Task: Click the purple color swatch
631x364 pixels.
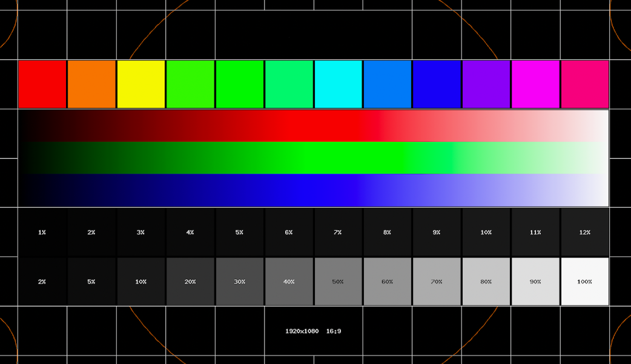Action: pyautogui.click(x=486, y=84)
